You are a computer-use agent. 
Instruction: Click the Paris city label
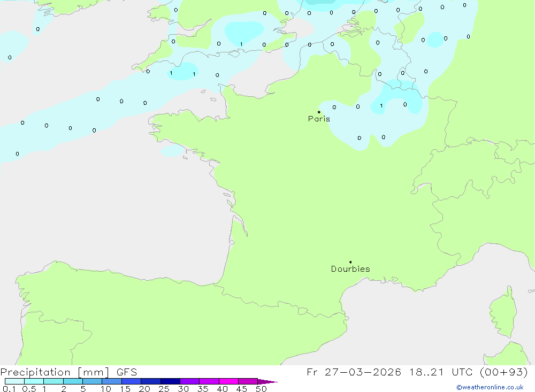(319, 119)
